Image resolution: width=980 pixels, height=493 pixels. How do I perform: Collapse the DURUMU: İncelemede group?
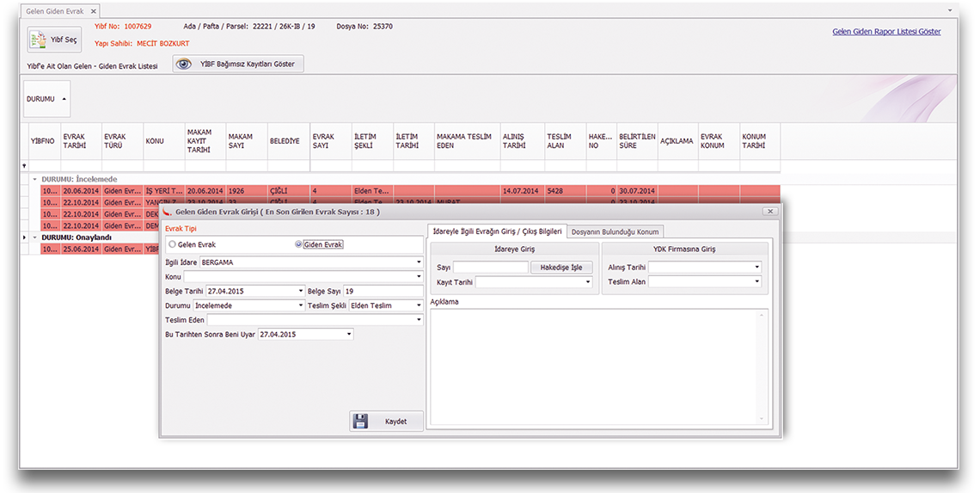[x=34, y=179]
